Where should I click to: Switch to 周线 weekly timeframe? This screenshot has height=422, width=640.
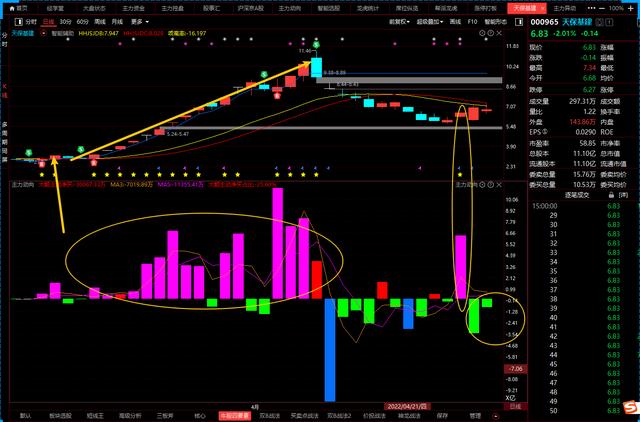99,20
